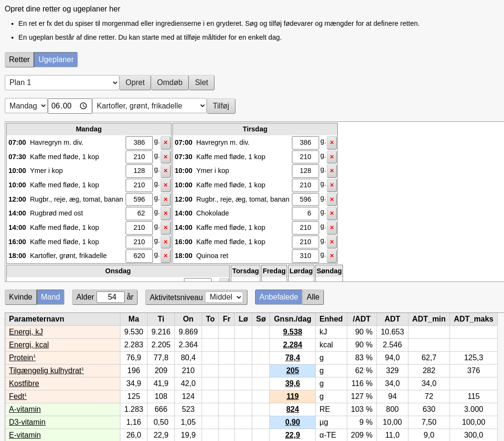Screen dimensions: 504x441
Task: Delete Monday's Kartofler, grønt, frikadelle entry
Action: (x=165, y=256)
